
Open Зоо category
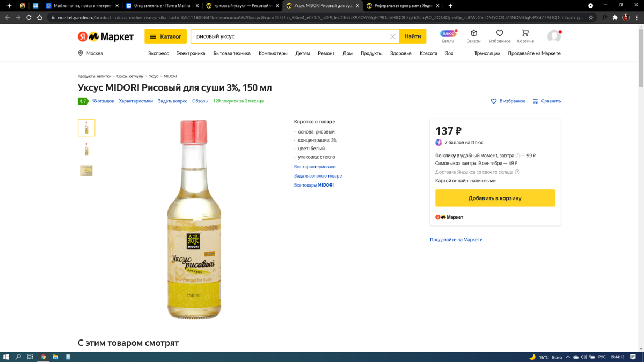click(449, 53)
